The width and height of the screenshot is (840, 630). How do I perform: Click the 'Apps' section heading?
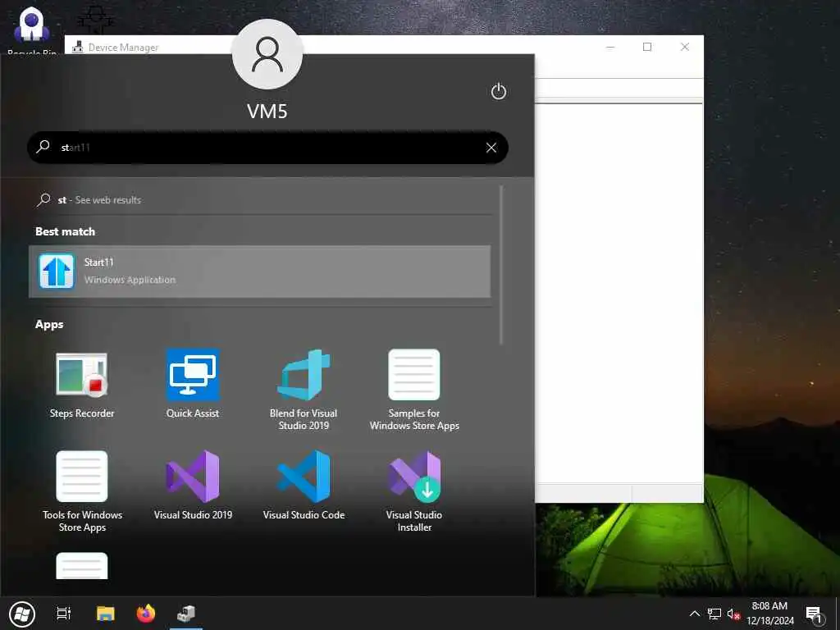[49, 325]
